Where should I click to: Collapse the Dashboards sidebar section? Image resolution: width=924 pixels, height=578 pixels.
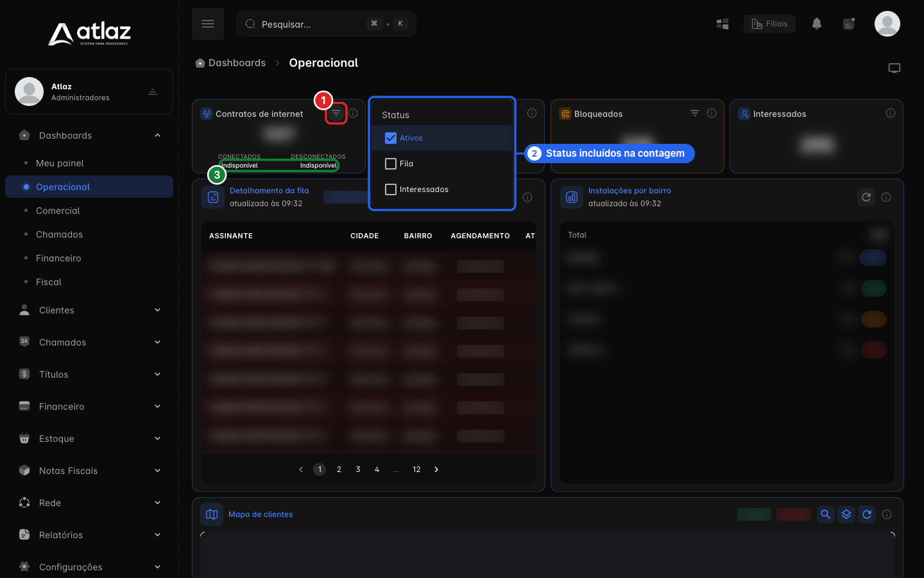coord(157,136)
